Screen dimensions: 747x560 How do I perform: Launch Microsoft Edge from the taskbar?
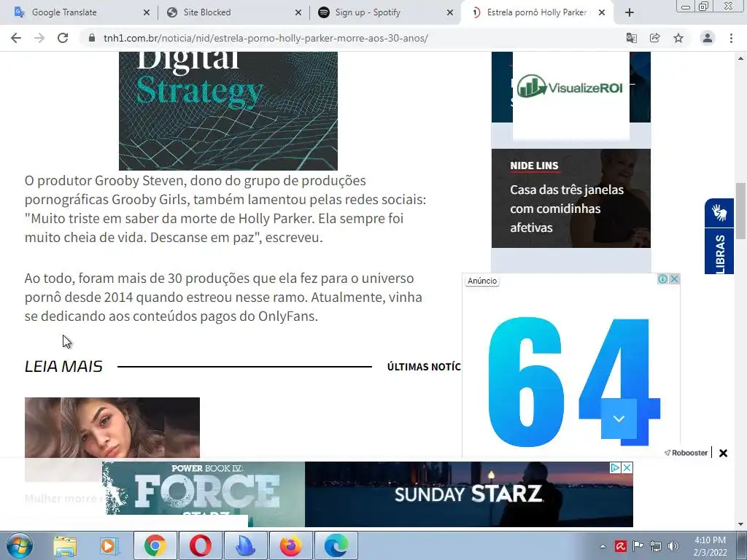tap(336, 545)
